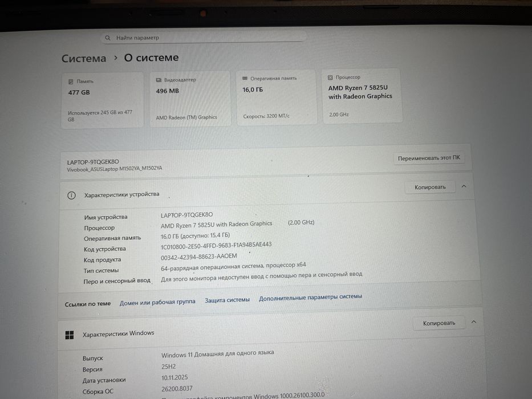Click 'Перо и сенсорный ввод' label
Screen dimensions: 532x399
pos(117,281)
